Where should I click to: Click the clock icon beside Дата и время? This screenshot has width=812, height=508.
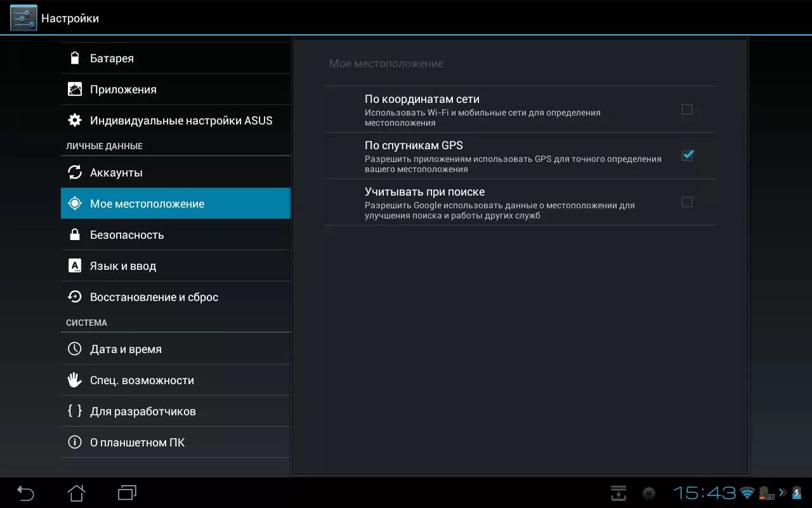pos(75,349)
